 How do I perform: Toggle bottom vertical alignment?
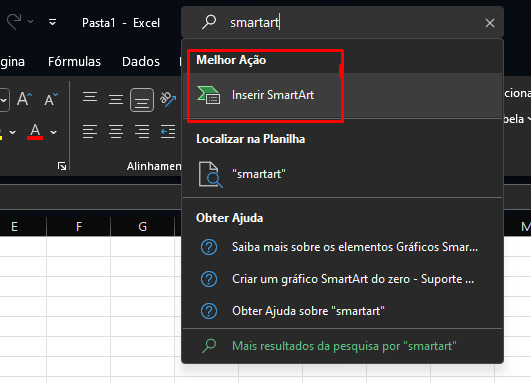coord(142,100)
